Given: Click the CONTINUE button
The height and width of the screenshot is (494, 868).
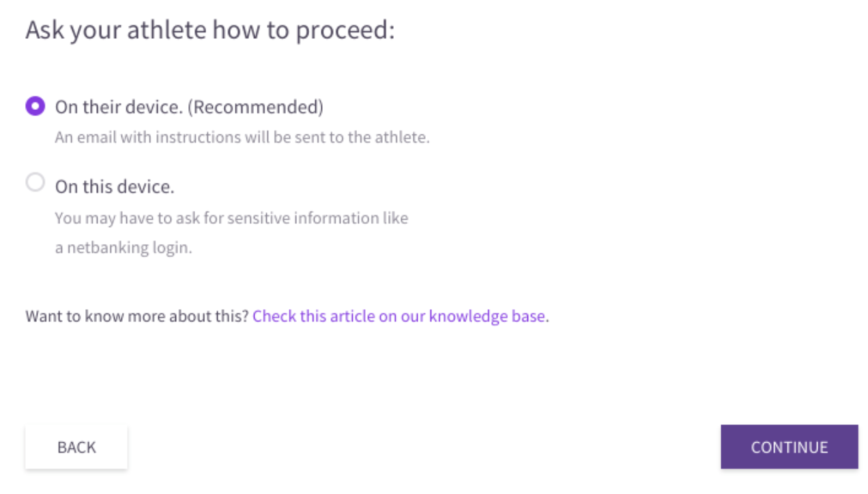Looking at the screenshot, I should tap(790, 447).
